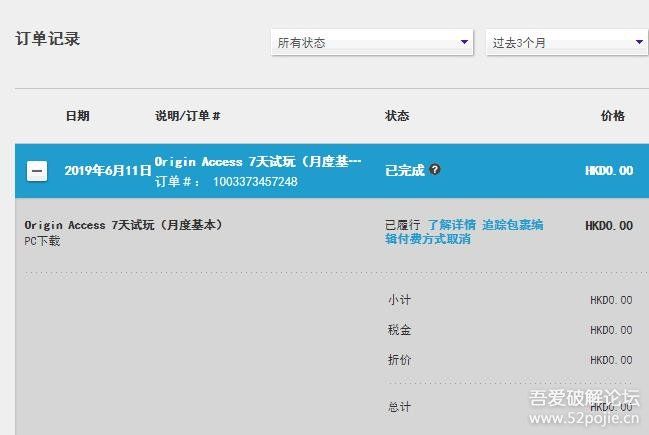The width and height of the screenshot is (649, 435).
Task: Click the 折价 label
Action: 399,360
